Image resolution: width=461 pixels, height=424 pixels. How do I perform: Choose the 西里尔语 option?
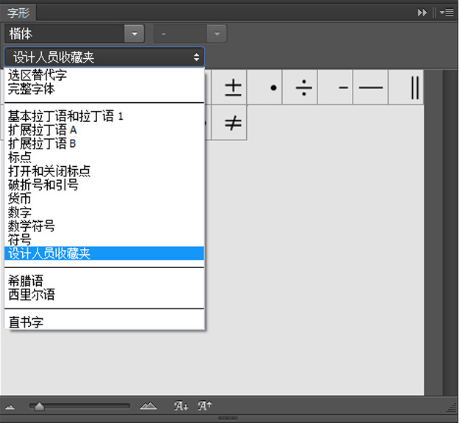point(104,295)
